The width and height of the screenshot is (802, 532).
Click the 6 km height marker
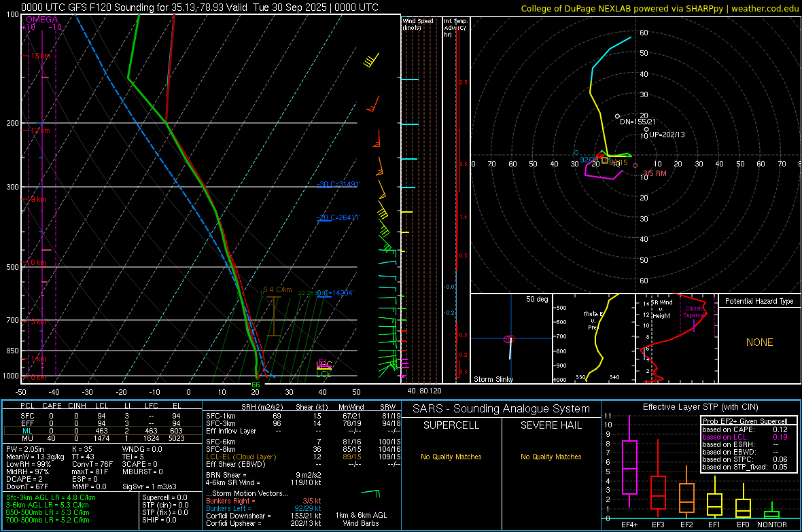tap(38, 262)
